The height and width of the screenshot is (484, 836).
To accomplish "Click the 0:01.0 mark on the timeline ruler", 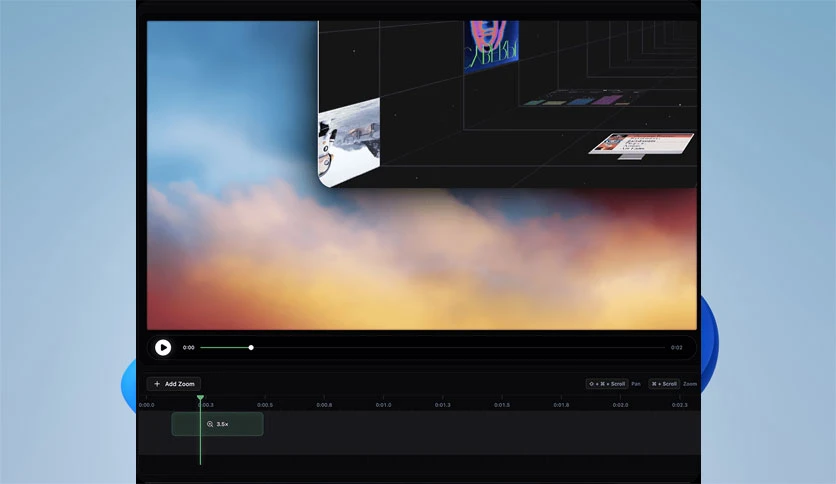I will pyautogui.click(x=383, y=405).
